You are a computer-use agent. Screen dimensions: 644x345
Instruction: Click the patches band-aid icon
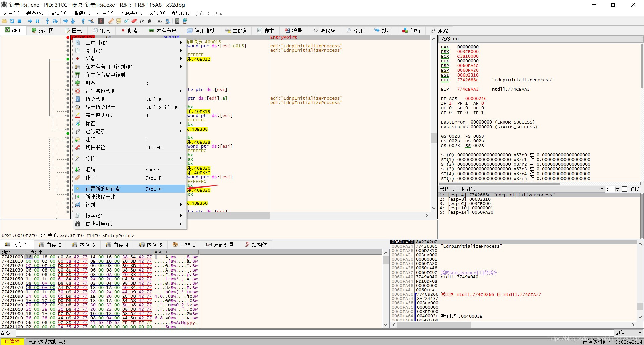[x=111, y=21]
